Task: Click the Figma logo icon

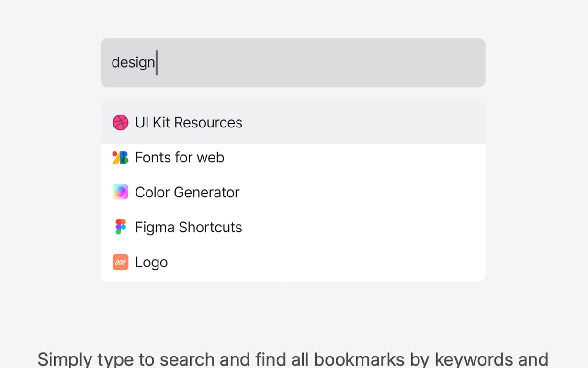Action: pyautogui.click(x=120, y=227)
